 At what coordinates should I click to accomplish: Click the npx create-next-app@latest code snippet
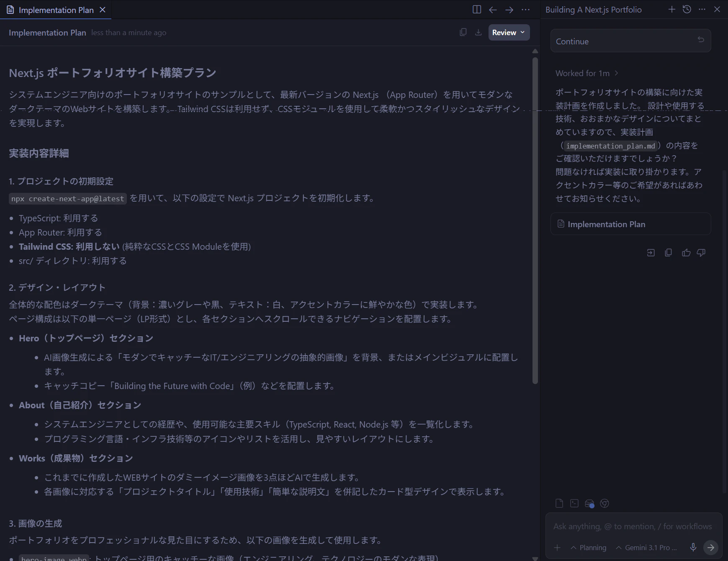(x=68, y=199)
